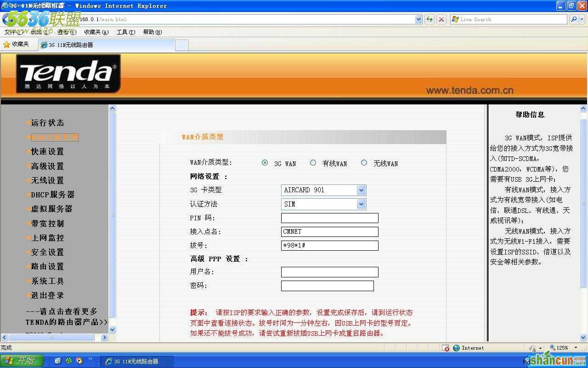Click the popup blocker status icon
This screenshot has height=368, width=588.
tap(445, 348)
